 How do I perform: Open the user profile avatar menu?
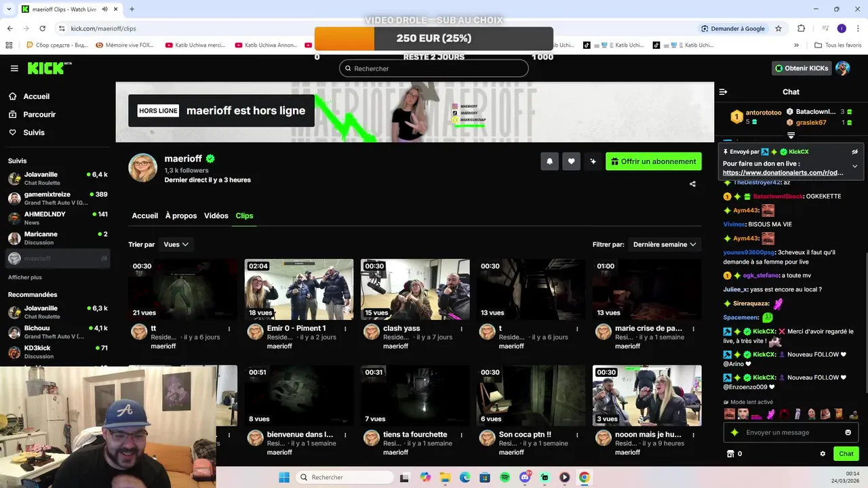tap(843, 68)
